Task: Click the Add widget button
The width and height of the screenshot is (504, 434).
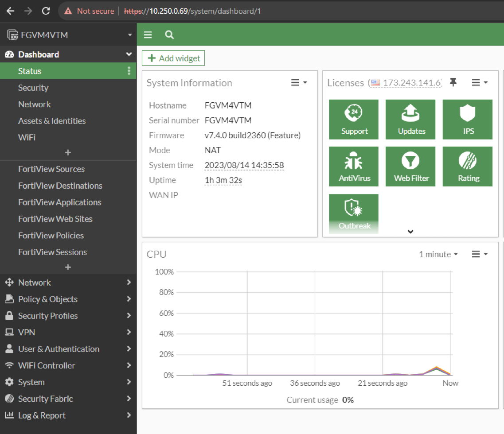Action: (173, 58)
